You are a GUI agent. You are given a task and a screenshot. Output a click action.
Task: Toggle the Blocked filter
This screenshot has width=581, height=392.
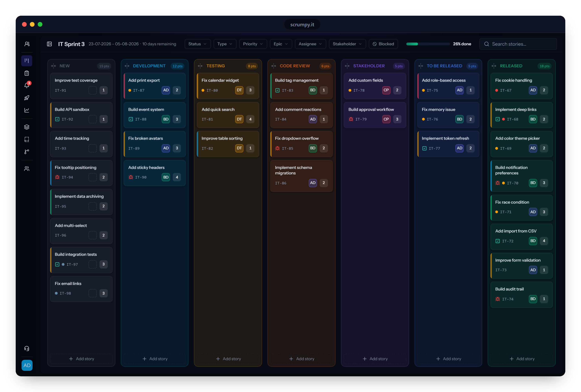[383, 44]
